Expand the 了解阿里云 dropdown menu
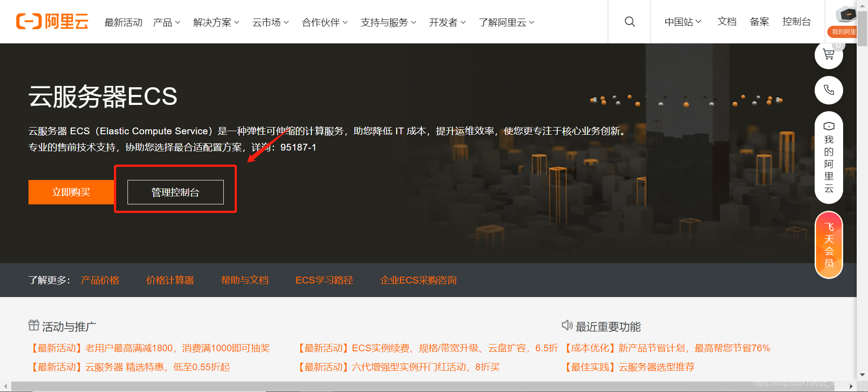 coord(507,22)
